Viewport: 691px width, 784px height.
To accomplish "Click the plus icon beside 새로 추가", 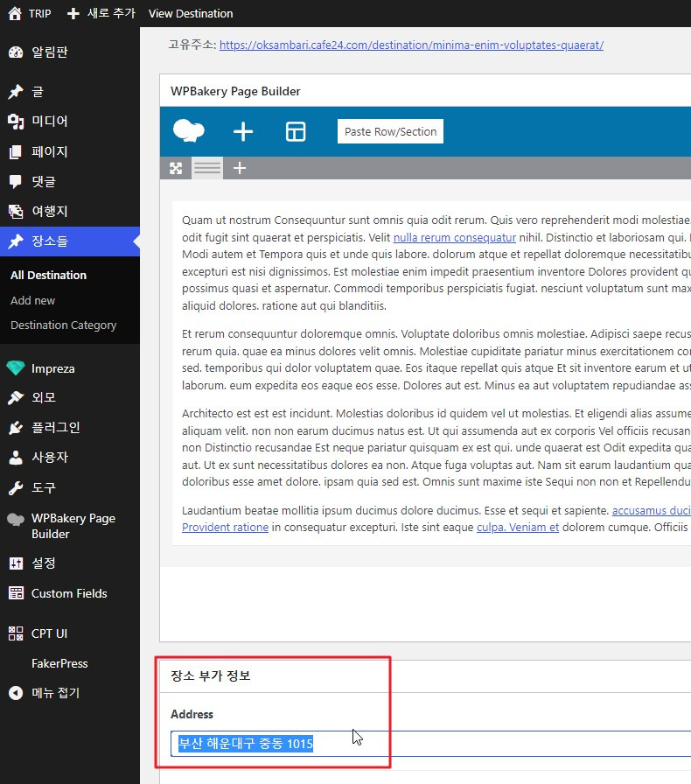I will point(73,13).
